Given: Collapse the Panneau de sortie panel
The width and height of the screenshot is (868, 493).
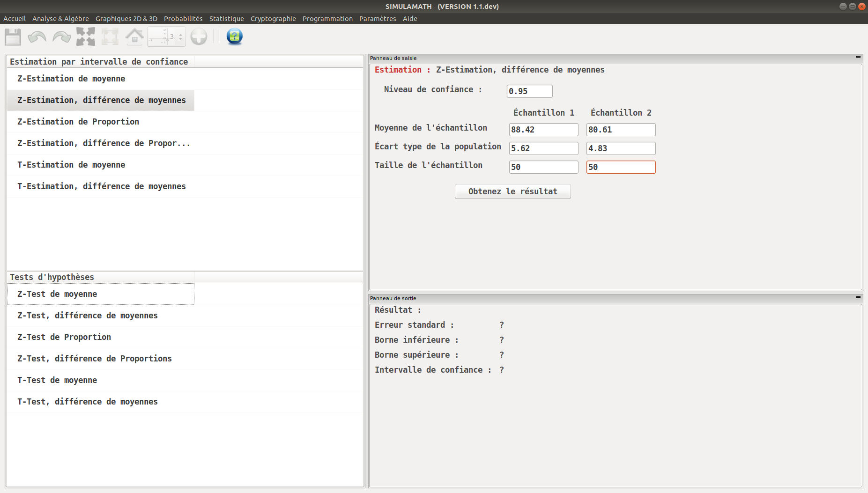Looking at the screenshot, I should pyautogui.click(x=858, y=297).
